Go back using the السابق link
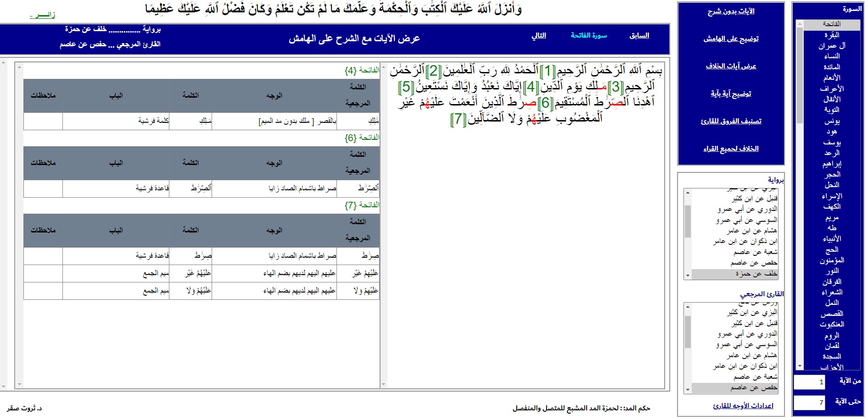 click(639, 36)
